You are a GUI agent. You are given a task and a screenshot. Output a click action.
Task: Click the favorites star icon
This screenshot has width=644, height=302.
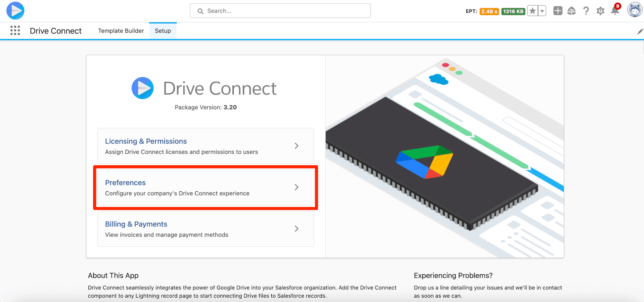(532, 11)
